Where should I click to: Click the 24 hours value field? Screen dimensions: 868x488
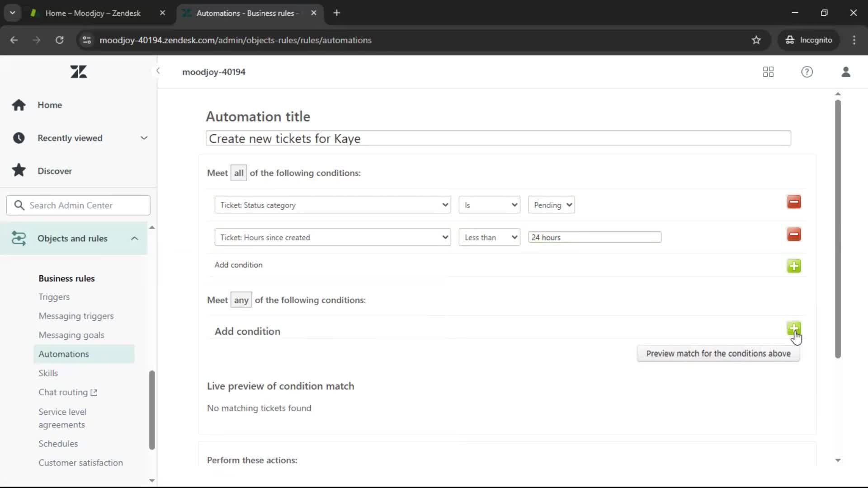pos(594,237)
